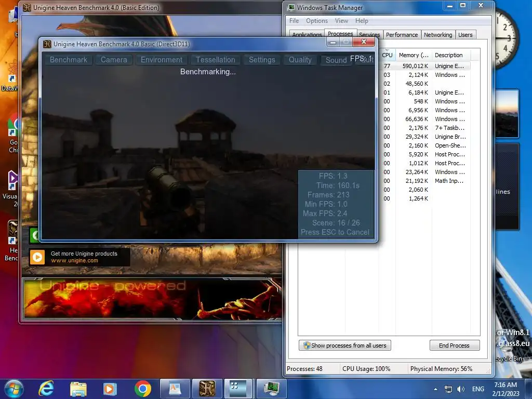Open the volume speaker tray icon
Viewport: 532px width, 399px height.
461,389
